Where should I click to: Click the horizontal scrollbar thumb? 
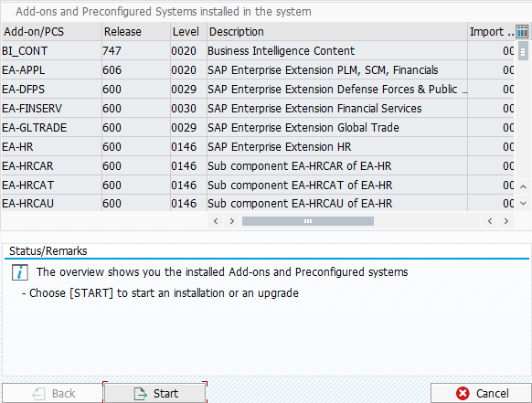(308, 221)
